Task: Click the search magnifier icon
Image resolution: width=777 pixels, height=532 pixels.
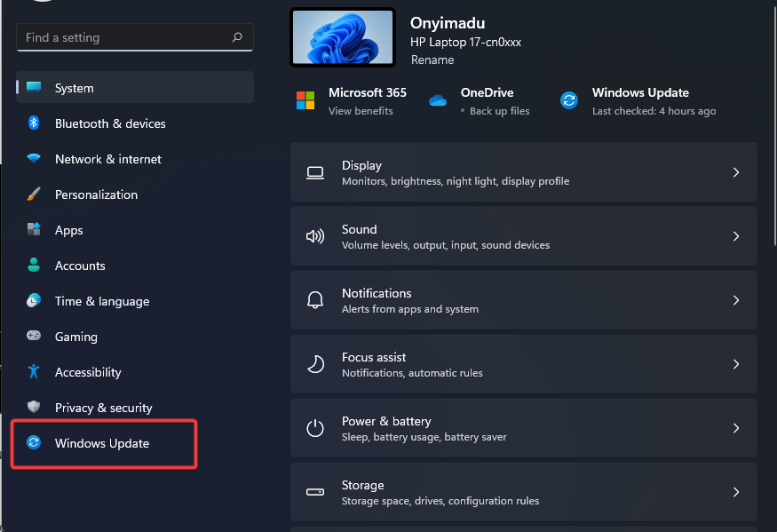Action: 237,37
